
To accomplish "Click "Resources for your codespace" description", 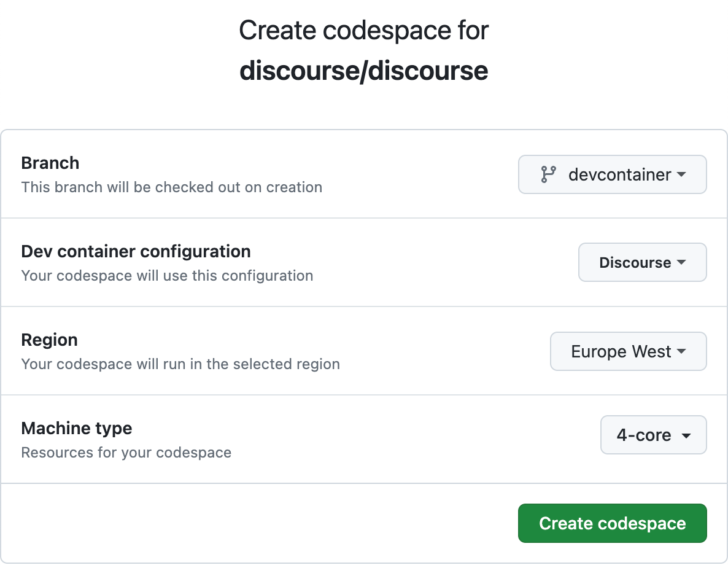I will click(x=126, y=453).
